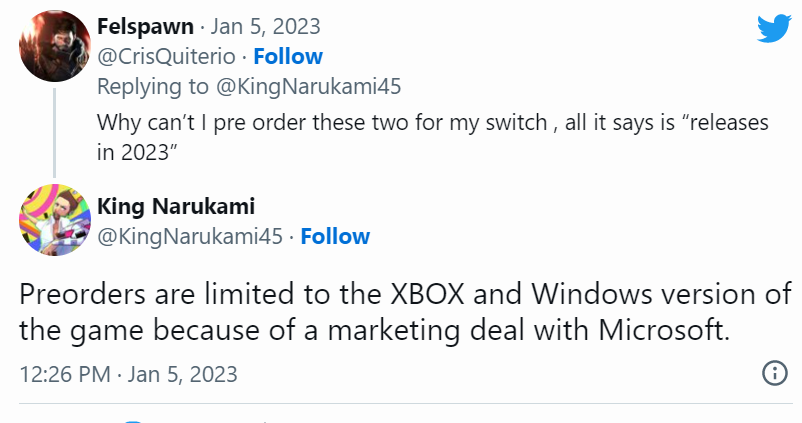The height and width of the screenshot is (423, 802).
Task: Select the King Narukami display name
Action: pyautogui.click(x=176, y=206)
